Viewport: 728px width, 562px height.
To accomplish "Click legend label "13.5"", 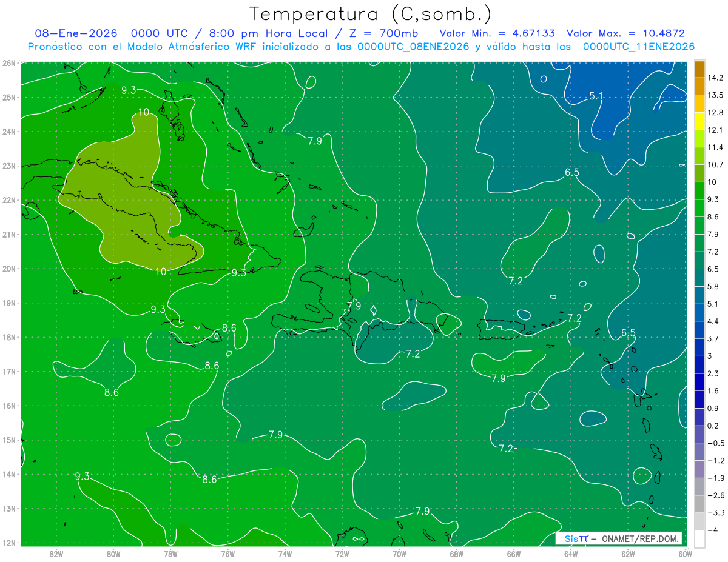I will click(x=714, y=95).
